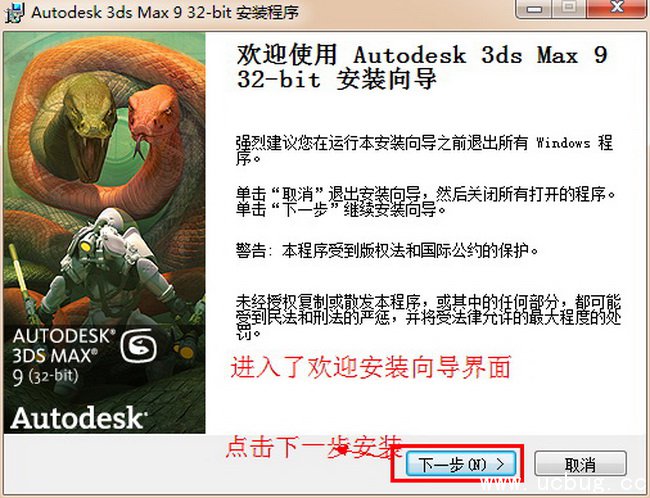Click the window title text 安装程序
Image resolution: width=650 pixels, height=498 pixels.
point(267,12)
